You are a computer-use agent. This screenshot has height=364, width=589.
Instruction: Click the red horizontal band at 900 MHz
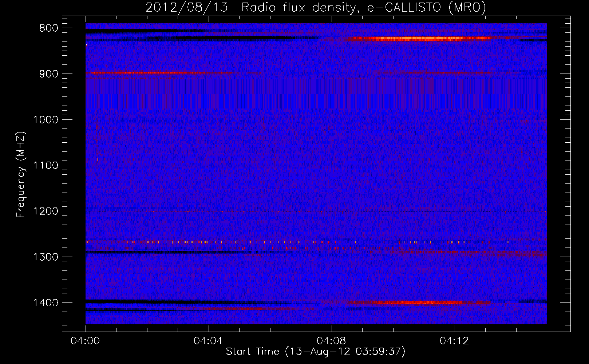(158, 73)
